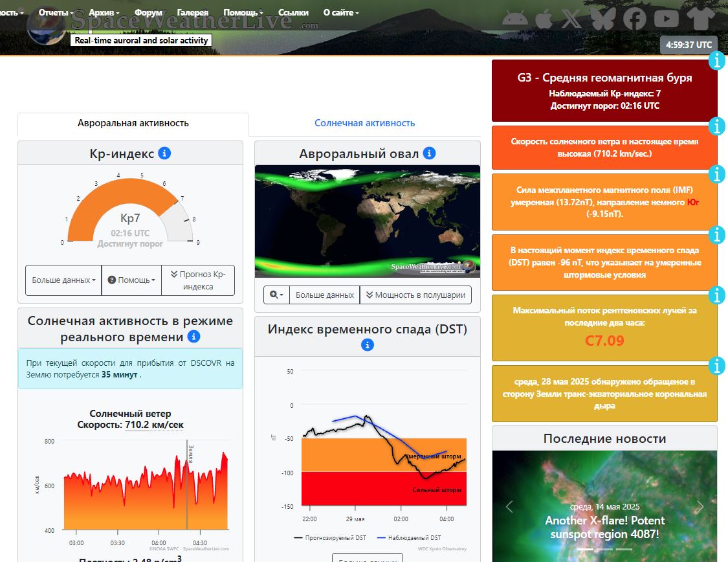Open the Галерея navigation item
Image resolution: width=728 pixels, height=562 pixels.
point(193,12)
